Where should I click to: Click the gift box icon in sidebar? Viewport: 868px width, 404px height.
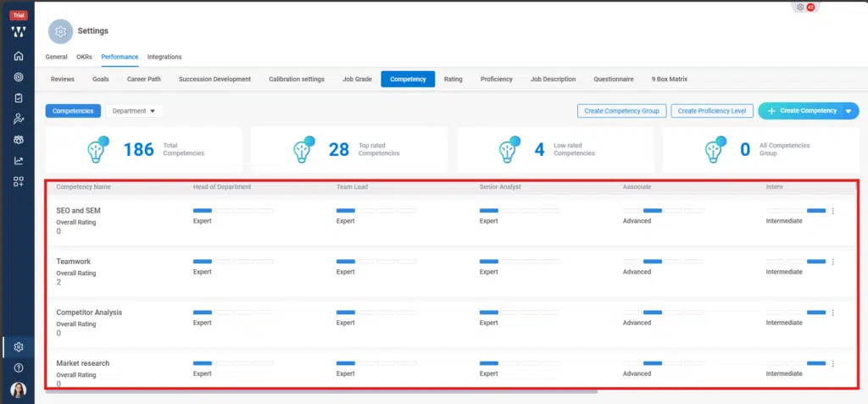click(x=18, y=139)
